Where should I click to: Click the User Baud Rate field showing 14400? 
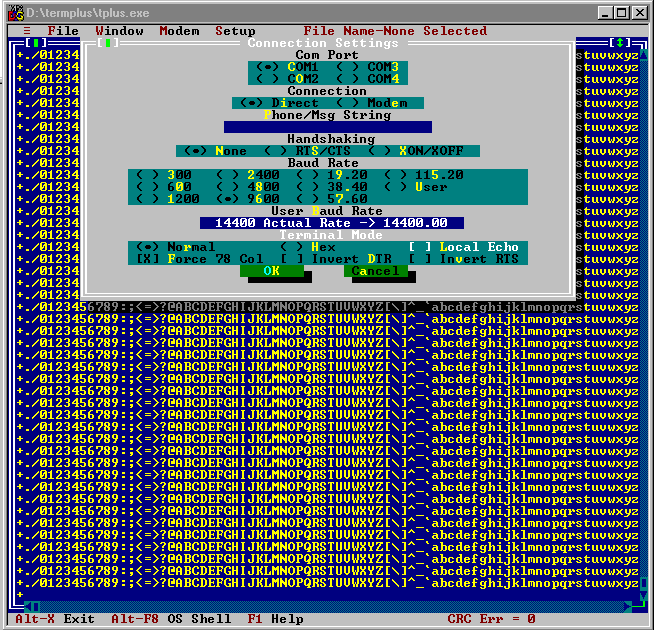332,223
